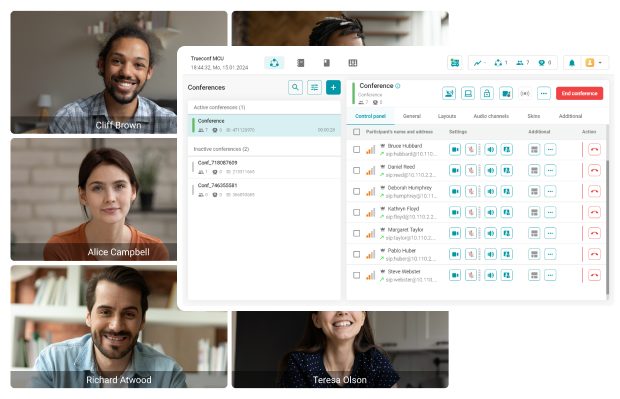This screenshot has width=620, height=399.
Task: Open the user account dropdown menu
Action: [593, 63]
